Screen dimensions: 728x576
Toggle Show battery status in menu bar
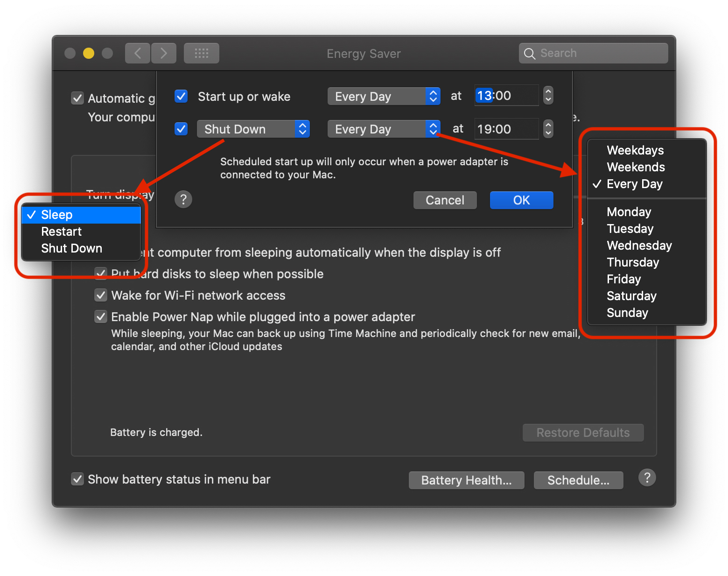(x=77, y=479)
